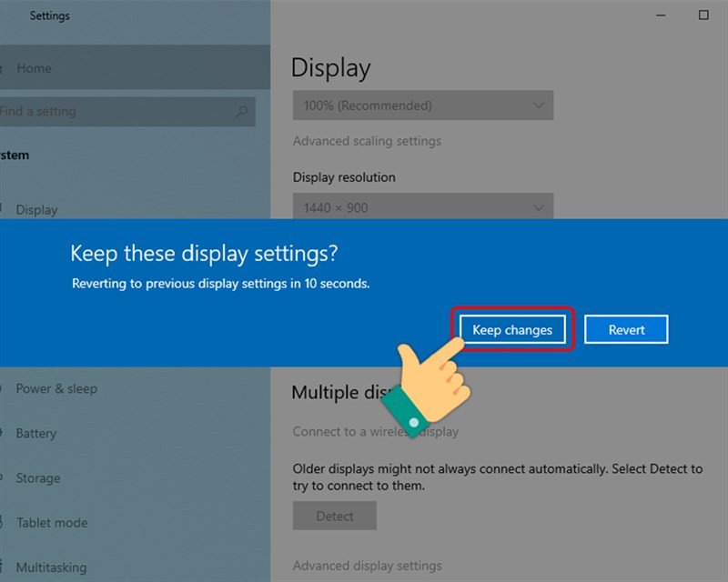Open the 100% (Recommended) scaling dropdown
Viewport: 728px width, 582px height.
tap(422, 105)
